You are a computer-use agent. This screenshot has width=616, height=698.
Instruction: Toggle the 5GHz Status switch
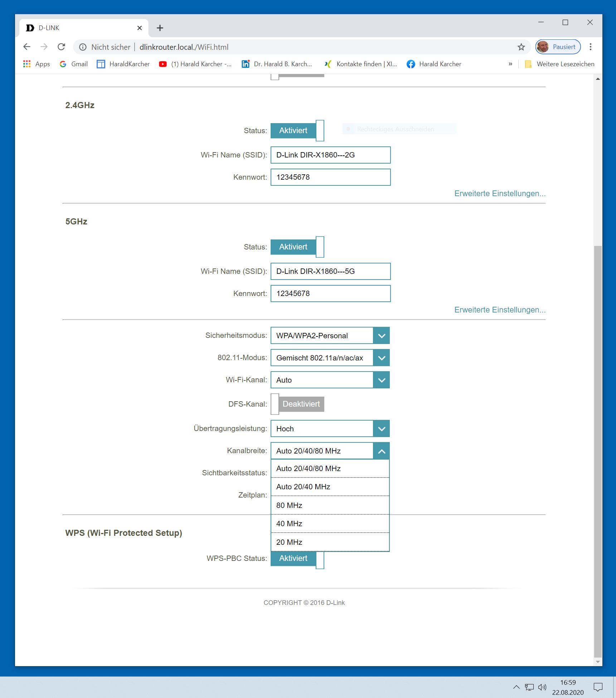pos(297,247)
